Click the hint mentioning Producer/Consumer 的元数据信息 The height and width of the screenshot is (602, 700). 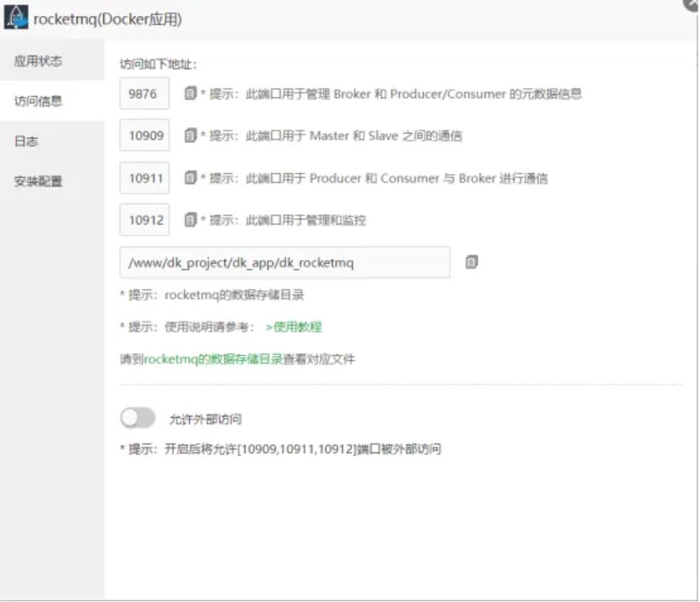pos(391,94)
